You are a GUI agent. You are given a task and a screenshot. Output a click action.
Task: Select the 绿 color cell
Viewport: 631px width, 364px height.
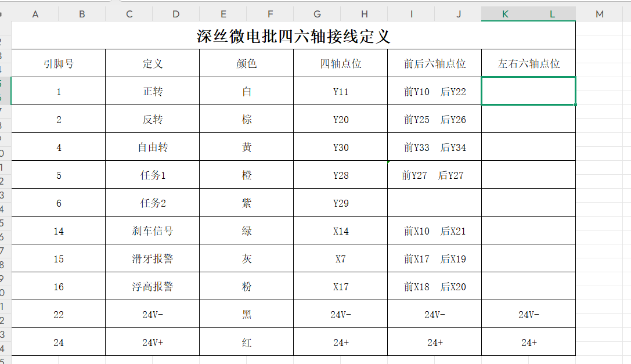[246, 230]
